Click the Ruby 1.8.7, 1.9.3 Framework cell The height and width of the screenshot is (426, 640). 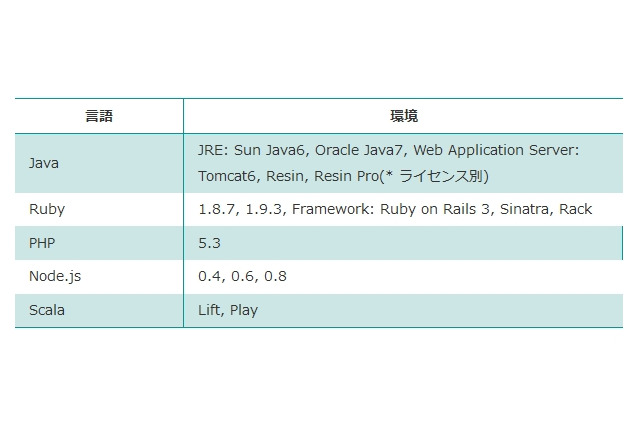click(x=403, y=209)
